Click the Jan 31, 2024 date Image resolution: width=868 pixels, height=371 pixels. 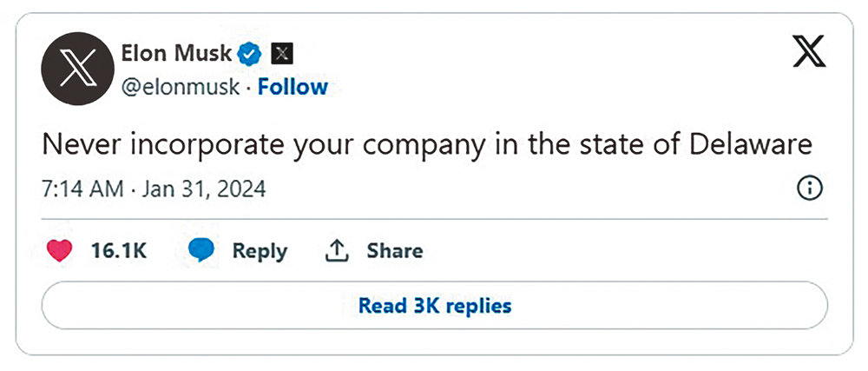click(x=204, y=189)
